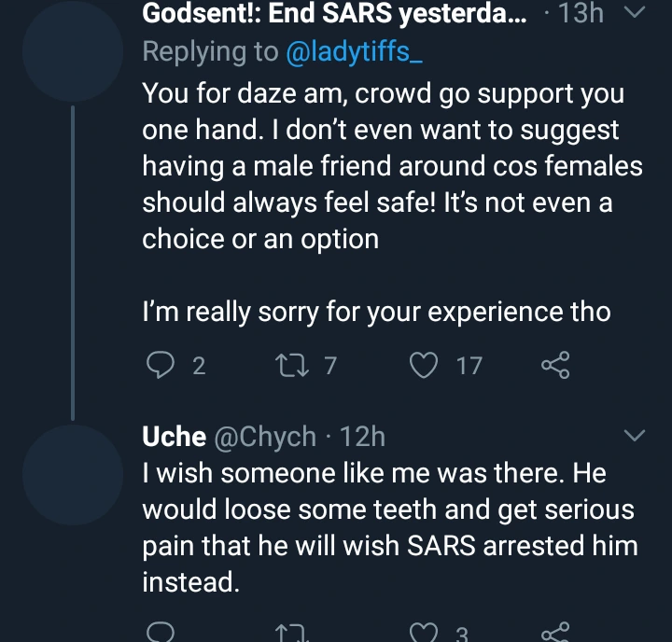
Task: Expand the chevron menu on Uche's tweet
Action: [x=634, y=436]
